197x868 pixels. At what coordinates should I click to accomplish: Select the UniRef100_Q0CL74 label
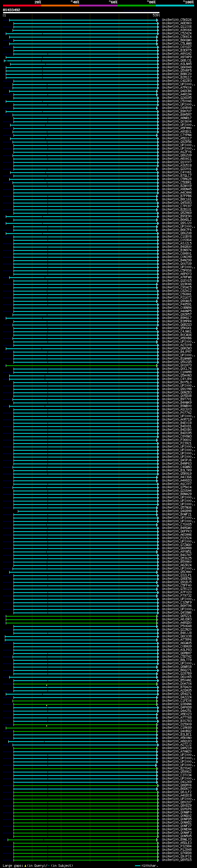click(177, 369)
